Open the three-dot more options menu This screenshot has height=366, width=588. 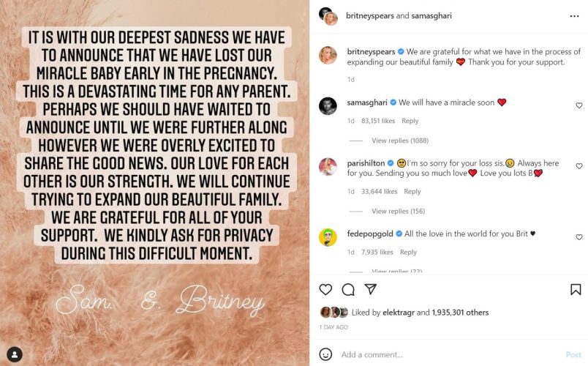(x=574, y=16)
